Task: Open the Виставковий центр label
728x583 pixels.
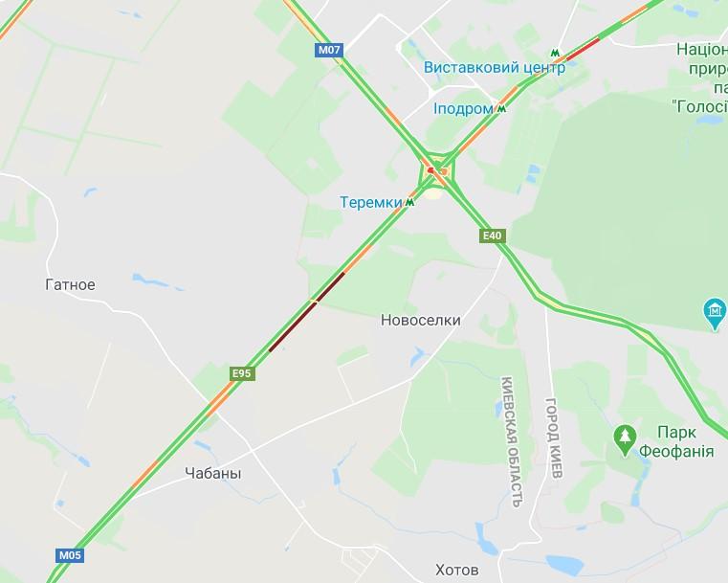Action: coord(494,67)
